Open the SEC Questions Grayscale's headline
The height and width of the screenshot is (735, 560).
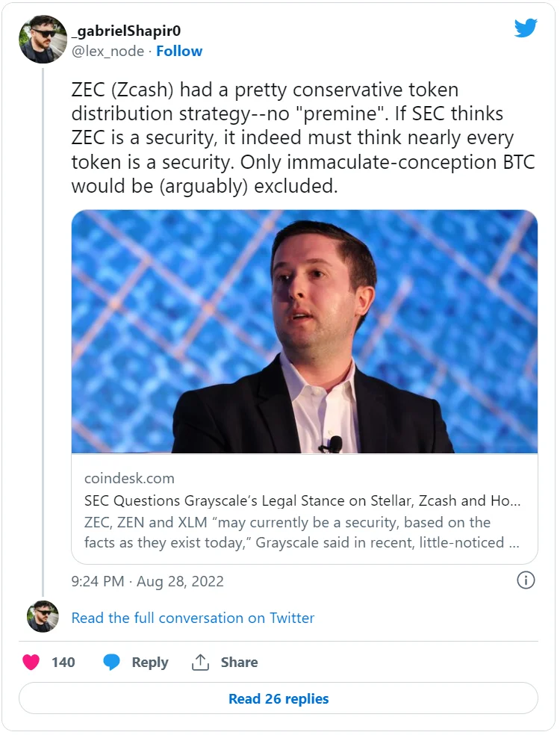302,500
